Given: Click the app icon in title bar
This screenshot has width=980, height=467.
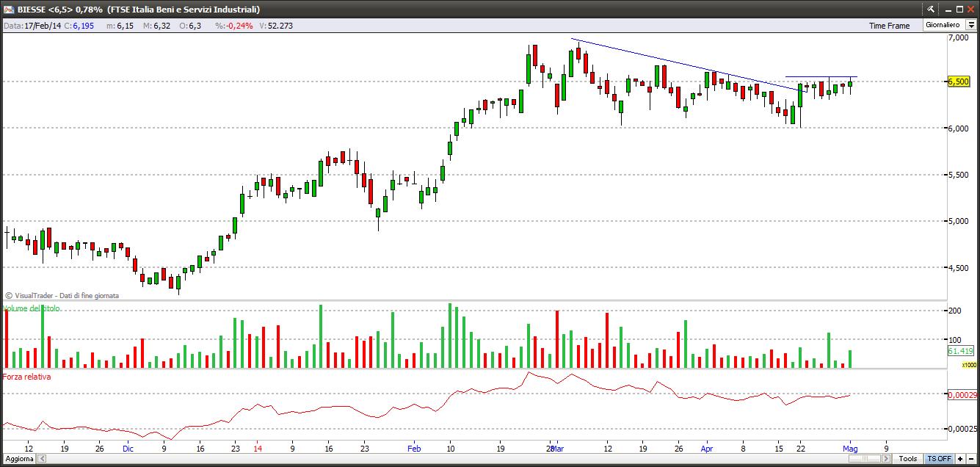Looking at the screenshot, I should [9, 10].
